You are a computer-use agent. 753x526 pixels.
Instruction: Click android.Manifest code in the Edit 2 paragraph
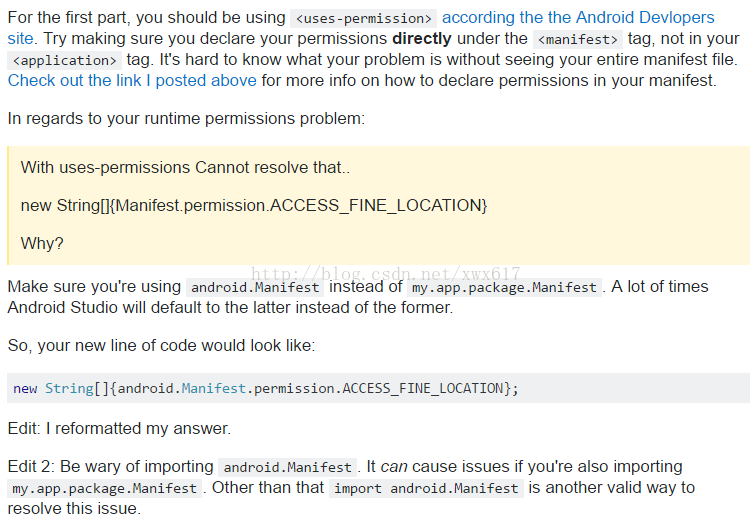287,467
